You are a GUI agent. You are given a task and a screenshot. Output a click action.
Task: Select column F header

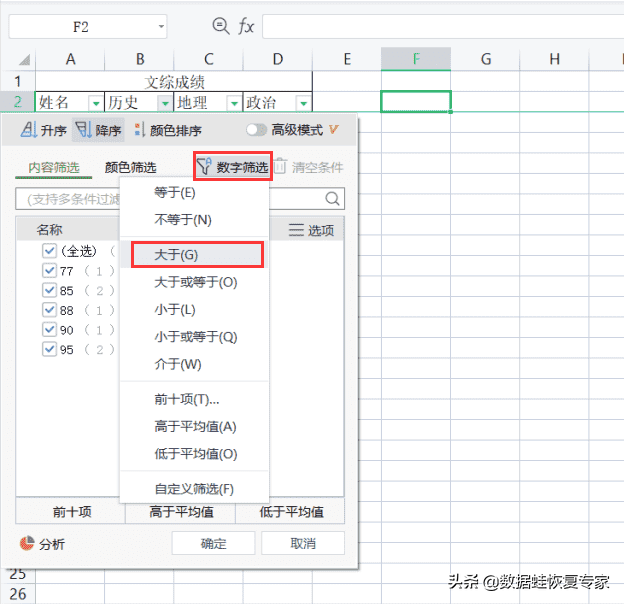[x=416, y=59]
